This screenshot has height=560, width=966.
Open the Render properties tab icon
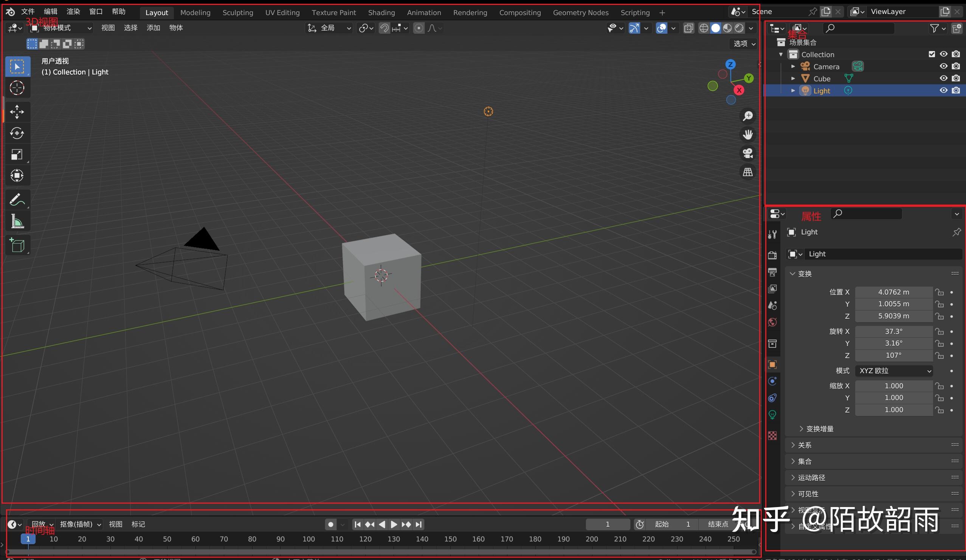click(772, 255)
